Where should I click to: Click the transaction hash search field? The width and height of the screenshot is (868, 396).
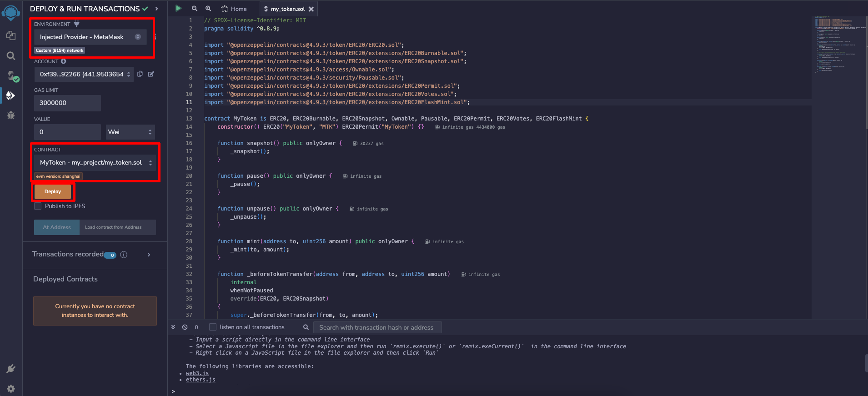tap(377, 327)
